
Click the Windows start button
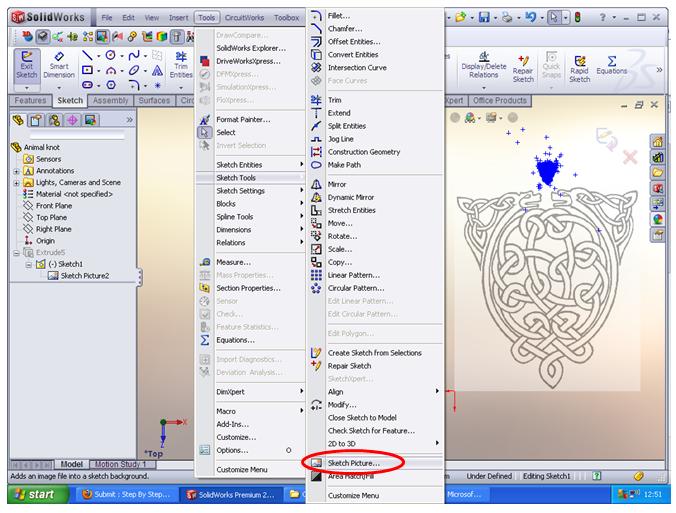point(37,494)
